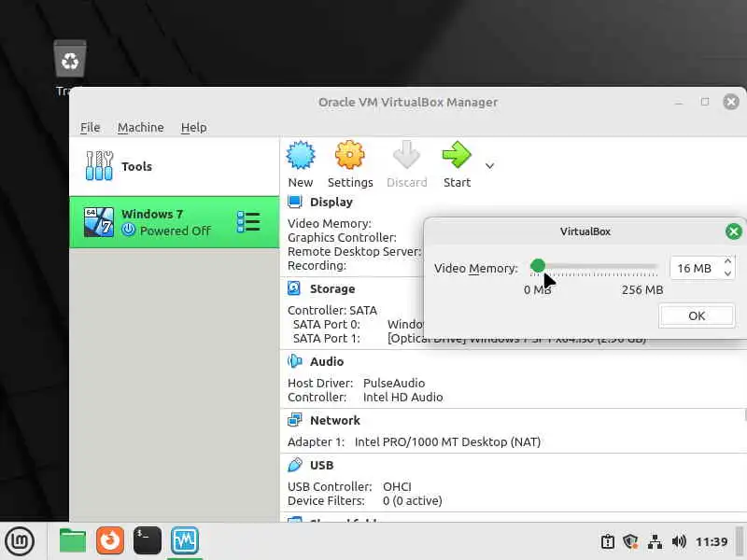
Task: Increase video memory with up arrow
Action: point(727,261)
